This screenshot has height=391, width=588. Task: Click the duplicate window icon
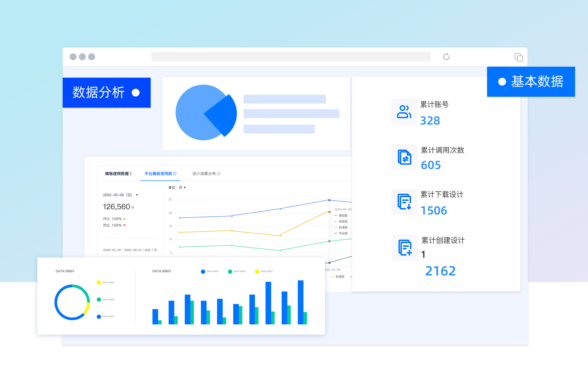coord(519,57)
